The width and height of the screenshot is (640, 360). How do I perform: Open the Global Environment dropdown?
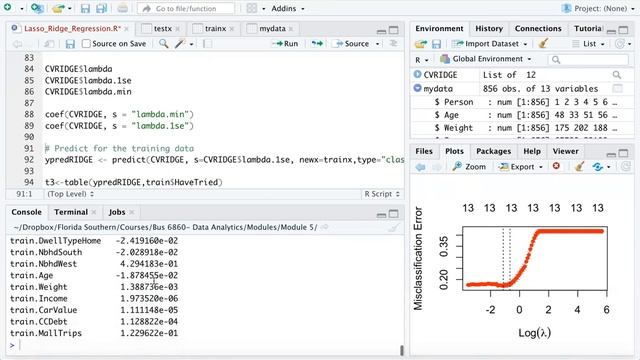pyautogui.click(x=486, y=59)
